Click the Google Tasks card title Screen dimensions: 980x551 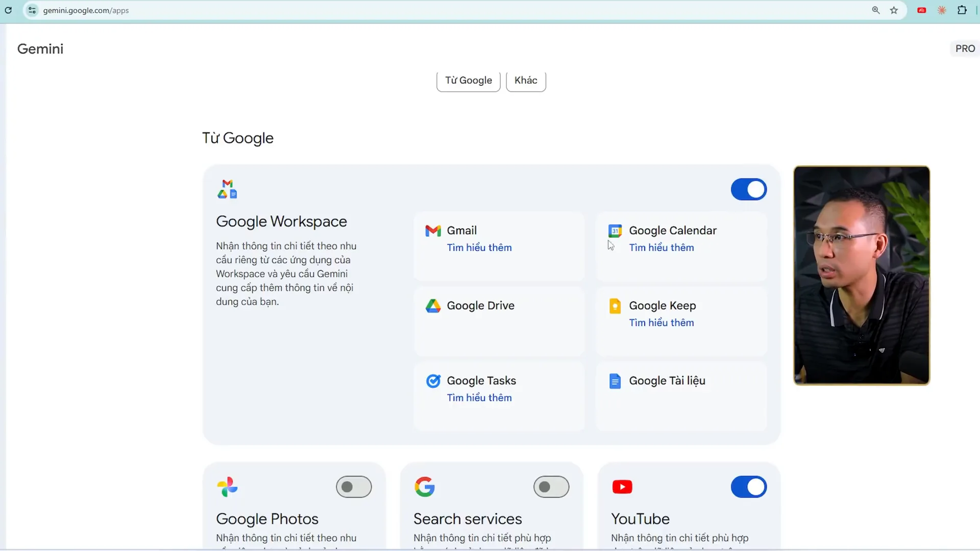[481, 381]
